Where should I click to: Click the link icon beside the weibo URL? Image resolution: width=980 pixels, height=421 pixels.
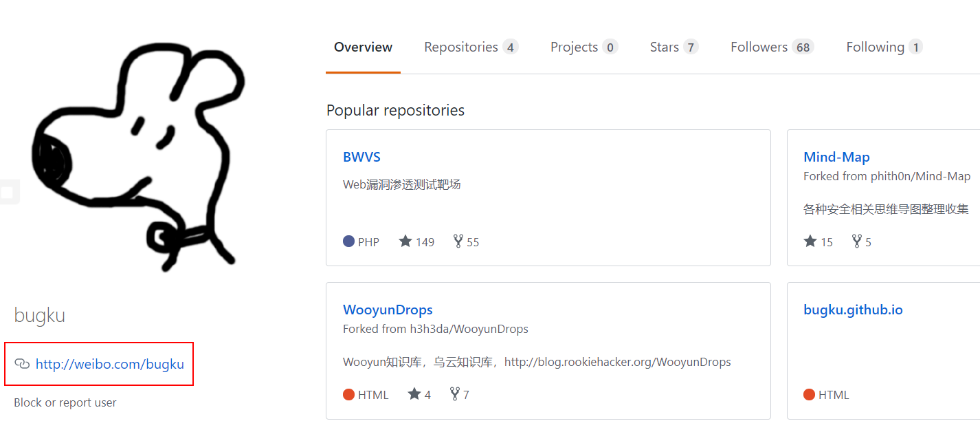tap(22, 364)
